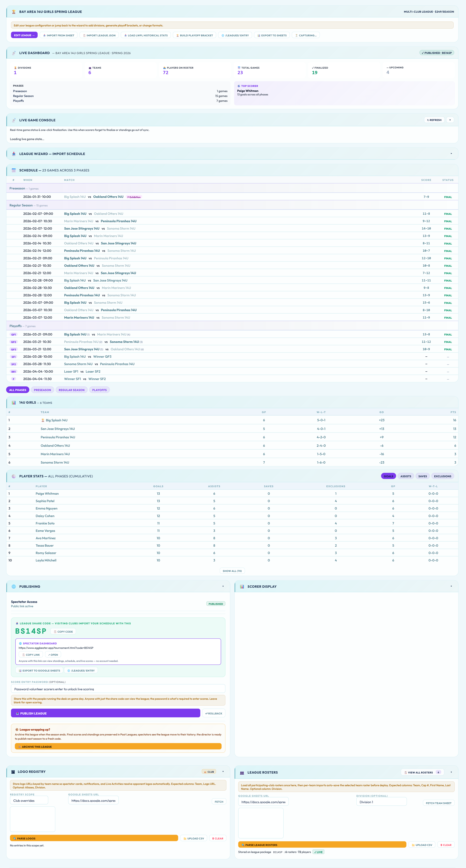Select the Regular Season filter tab

tap(71, 390)
